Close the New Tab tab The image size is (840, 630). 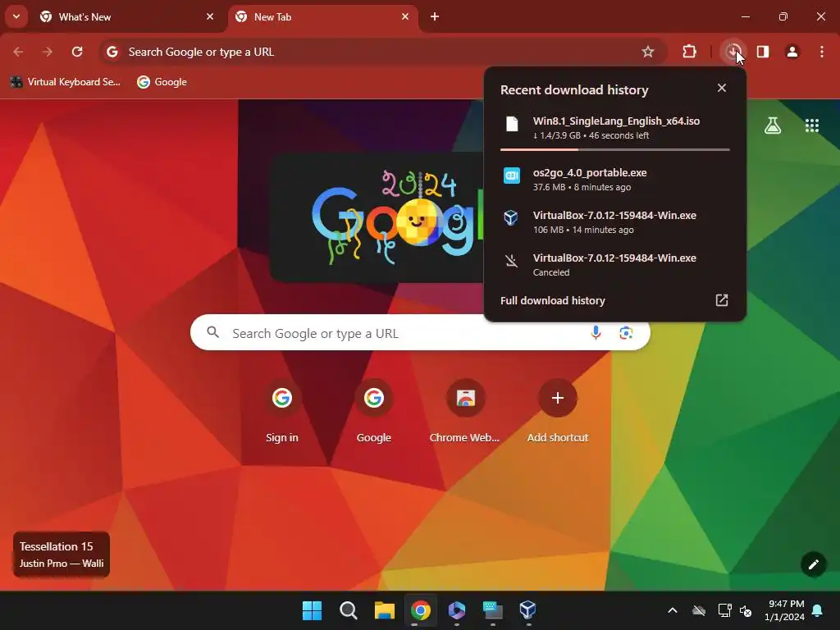405,16
